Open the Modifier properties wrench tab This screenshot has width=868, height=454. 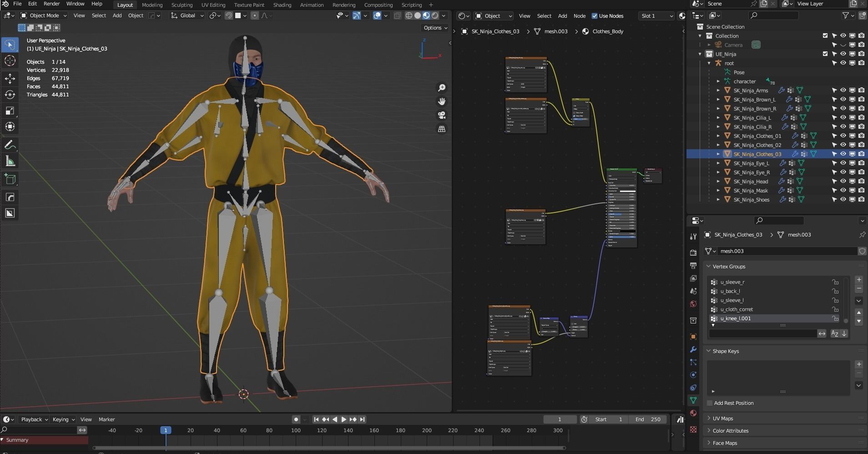click(x=693, y=349)
